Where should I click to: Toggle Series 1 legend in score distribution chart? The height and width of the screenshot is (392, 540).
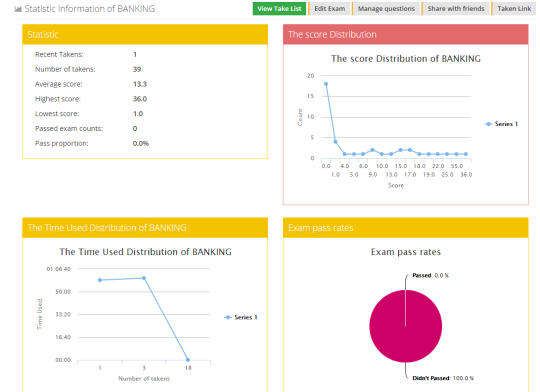(501, 124)
